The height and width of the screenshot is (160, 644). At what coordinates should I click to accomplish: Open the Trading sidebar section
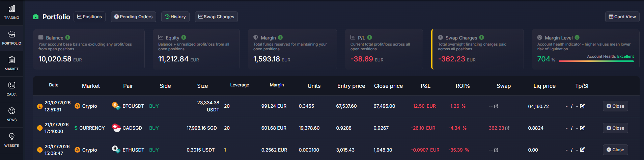12,12
